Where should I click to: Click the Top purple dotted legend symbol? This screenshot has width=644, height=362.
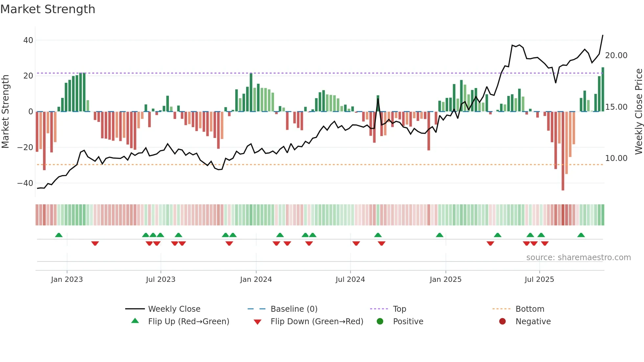pyautogui.click(x=379, y=309)
